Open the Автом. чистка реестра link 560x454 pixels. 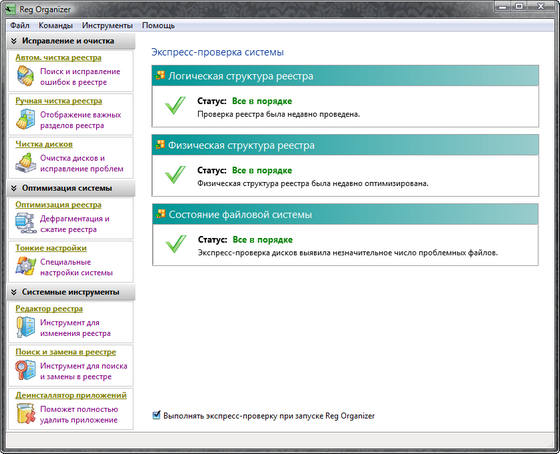tap(58, 58)
